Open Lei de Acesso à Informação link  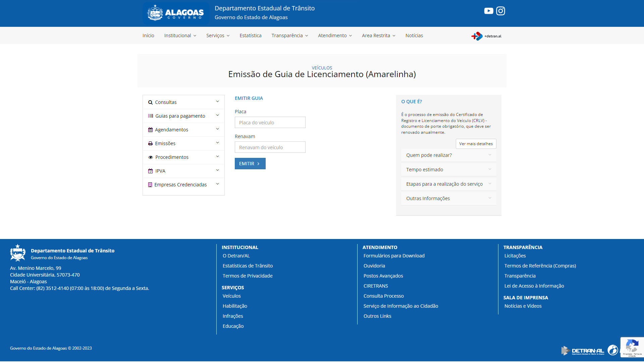534,286
